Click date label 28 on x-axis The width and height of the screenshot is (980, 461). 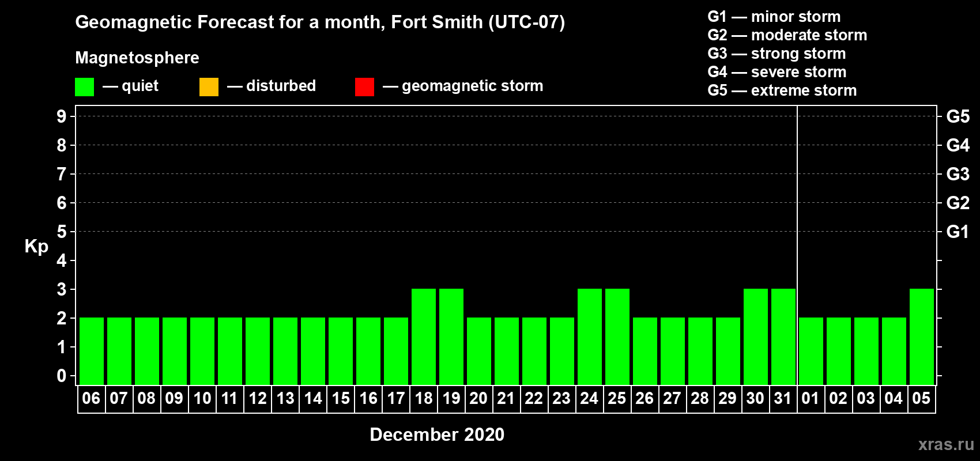700,399
